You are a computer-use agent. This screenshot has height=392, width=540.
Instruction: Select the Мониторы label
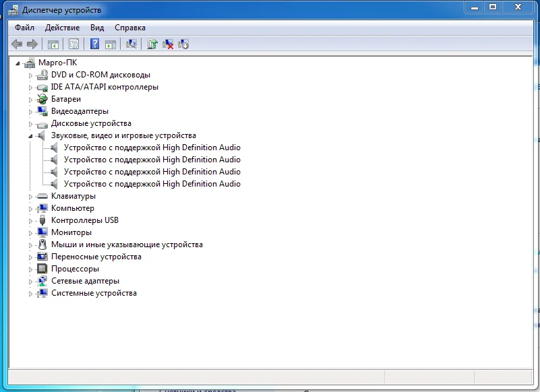[x=71, y=232]
